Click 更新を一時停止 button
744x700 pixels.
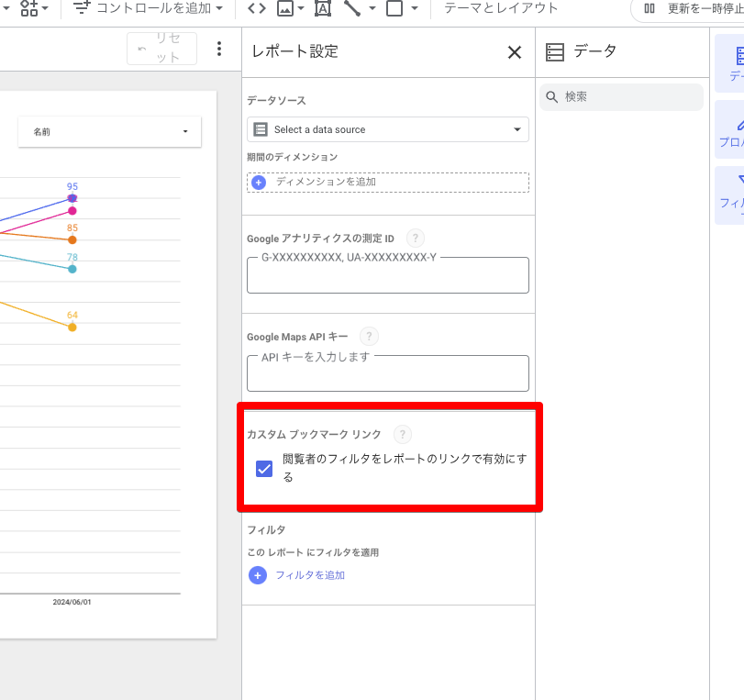point(690,8)
